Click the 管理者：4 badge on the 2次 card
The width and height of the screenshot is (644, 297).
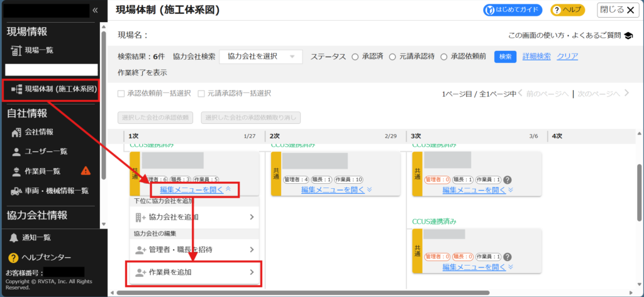coord(296,179)
